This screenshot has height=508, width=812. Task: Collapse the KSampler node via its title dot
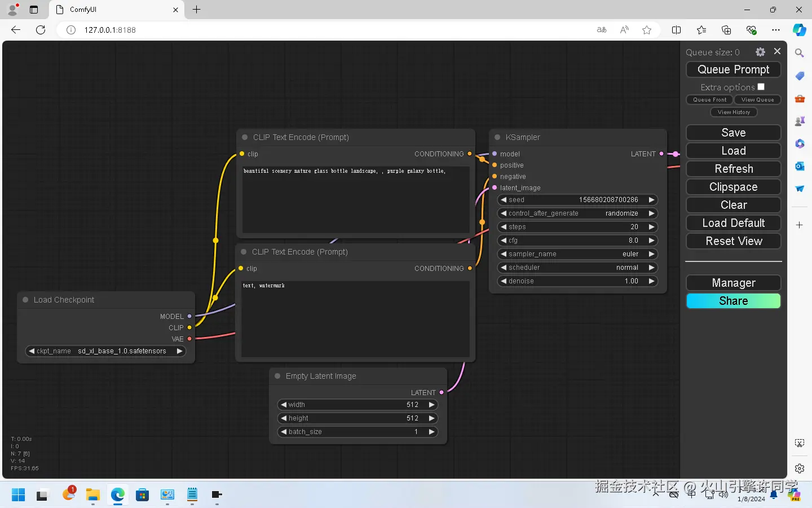tap(497, 137)
